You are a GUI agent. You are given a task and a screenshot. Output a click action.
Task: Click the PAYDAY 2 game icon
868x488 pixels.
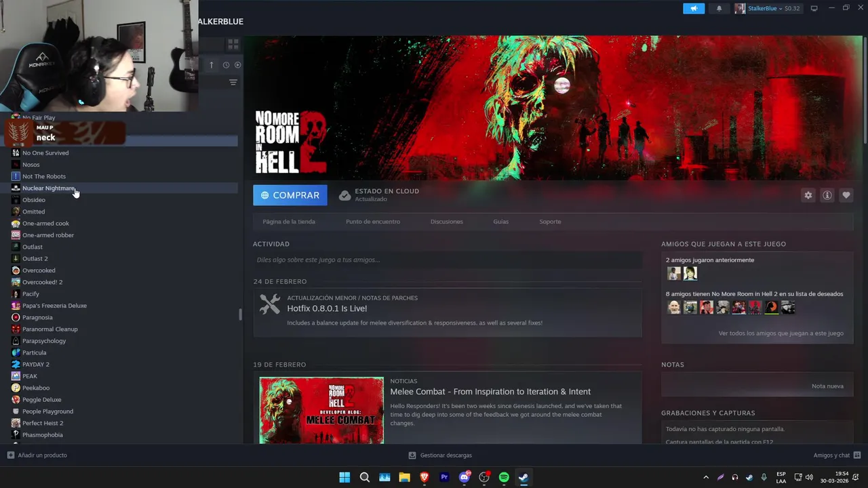pyautogui.click(x=16, y=364)
